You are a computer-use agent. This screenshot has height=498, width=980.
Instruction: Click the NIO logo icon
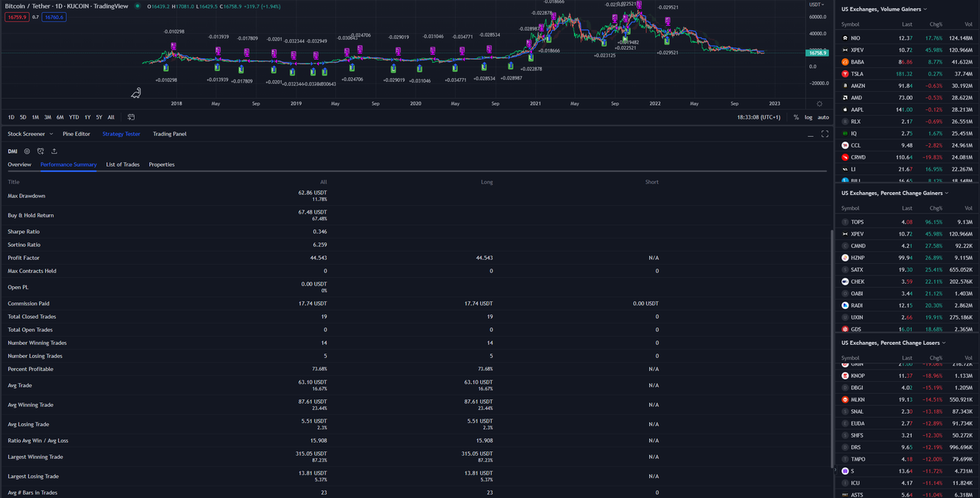pos(845,37)
